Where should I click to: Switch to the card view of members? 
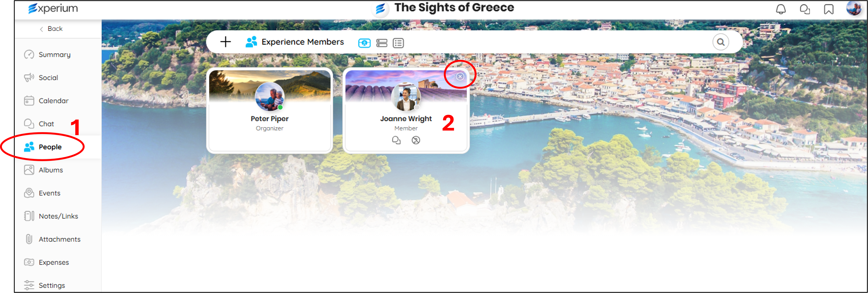364,43
